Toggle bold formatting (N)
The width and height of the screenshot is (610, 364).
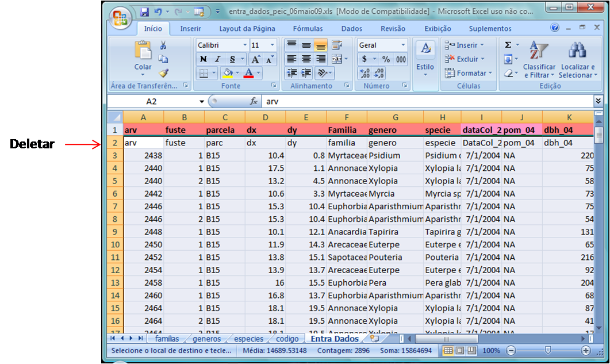203,59
